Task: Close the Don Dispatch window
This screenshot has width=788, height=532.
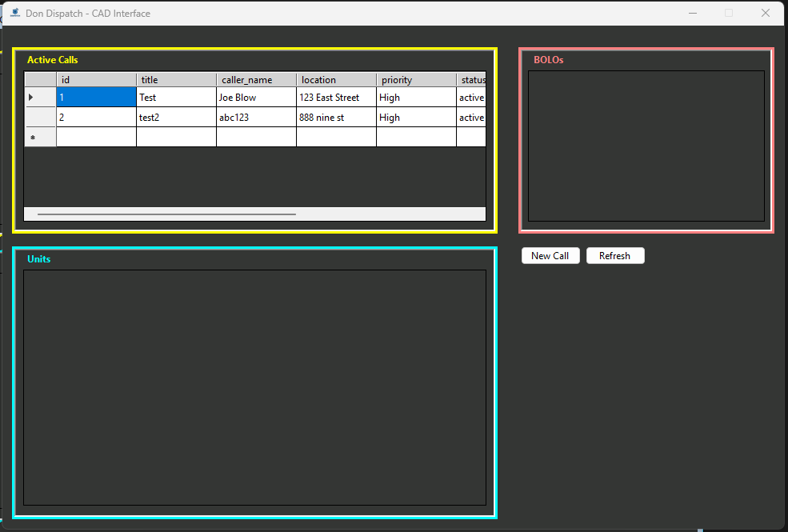Action: click(x=766, y=13)
